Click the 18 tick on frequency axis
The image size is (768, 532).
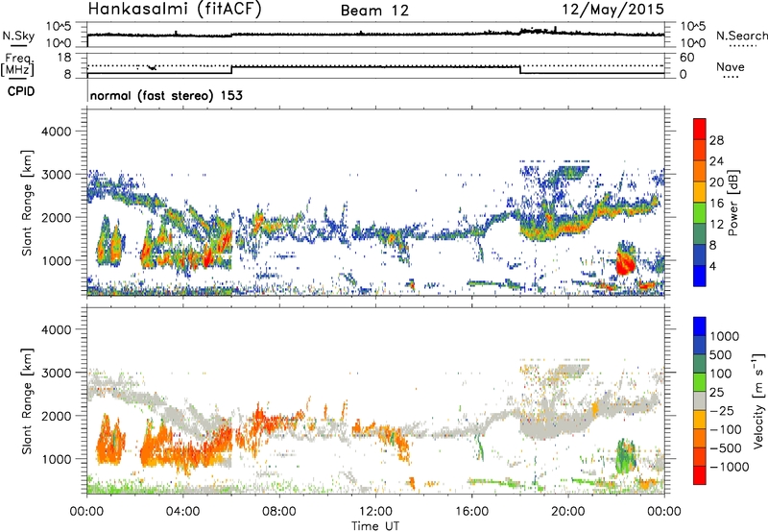click(x=64, y=58)
